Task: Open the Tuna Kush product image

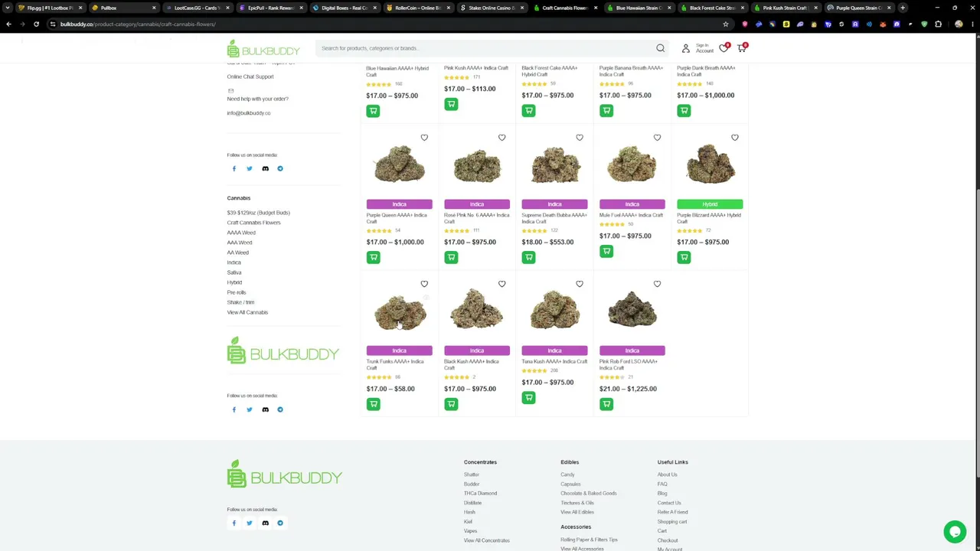Action: [x=554, y=311]
